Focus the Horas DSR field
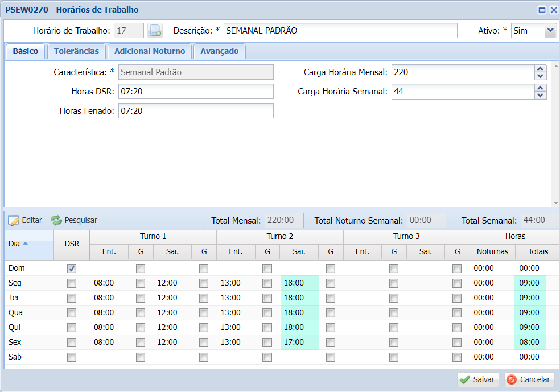 pos(196,92)
